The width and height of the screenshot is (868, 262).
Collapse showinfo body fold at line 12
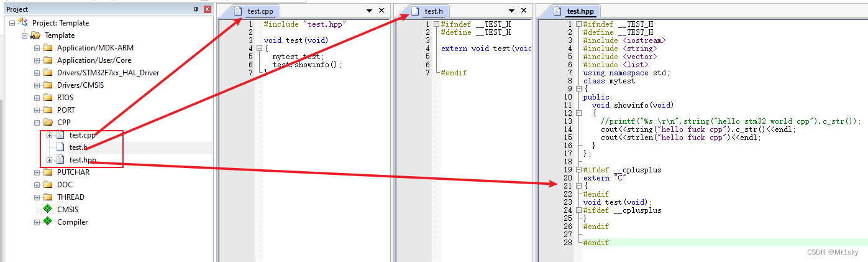coord(578,113)
